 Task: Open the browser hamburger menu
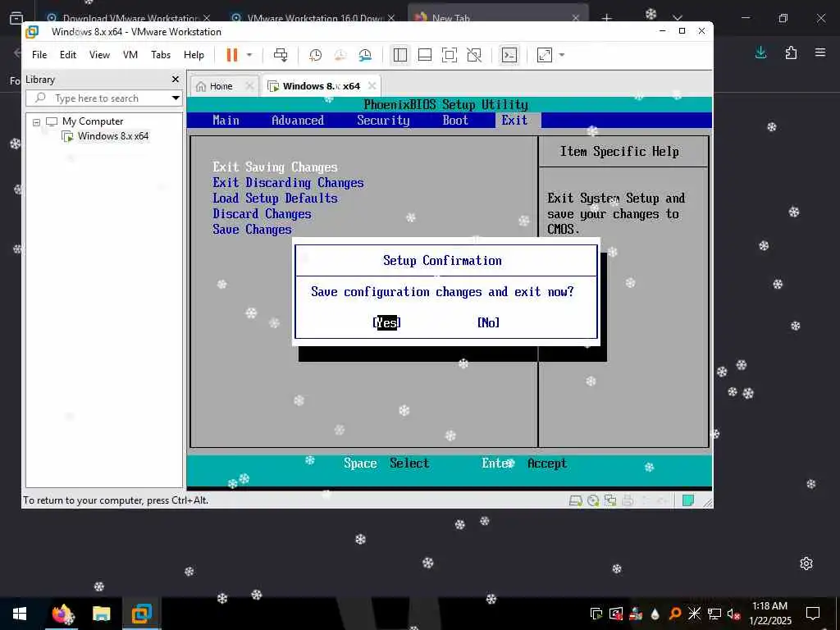click(820, 52)
